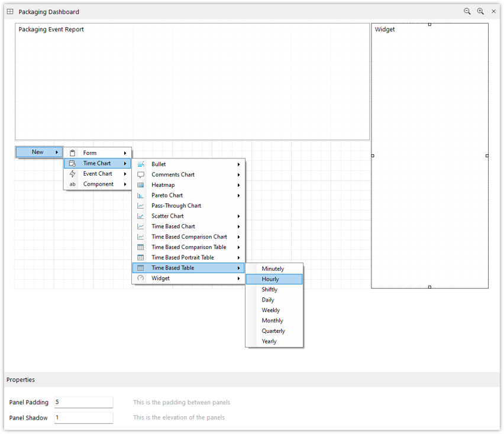Click the Time Based Comparison Chart icon
Image resolution: width=504 pixels, height=434 pixels.
click(141, 237)
